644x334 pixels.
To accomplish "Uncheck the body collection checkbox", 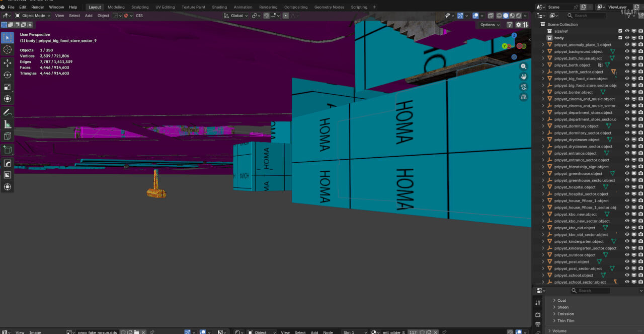I will 620,38.
